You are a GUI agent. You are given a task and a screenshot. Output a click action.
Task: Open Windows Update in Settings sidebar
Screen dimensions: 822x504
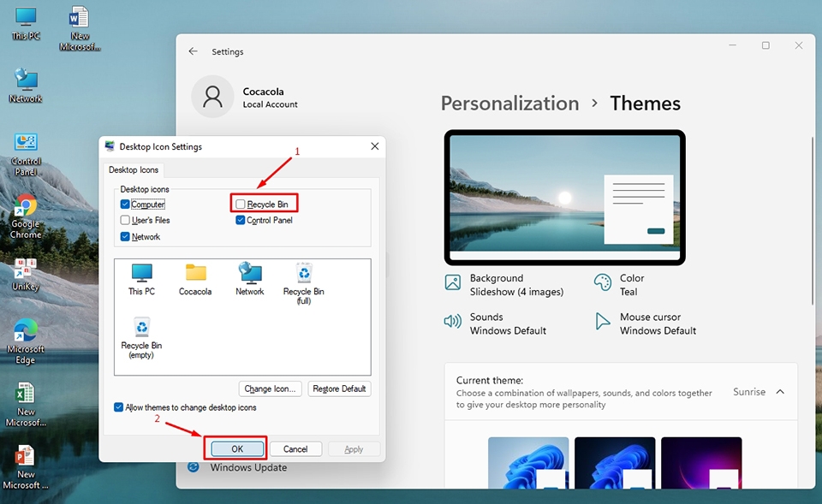click(248, 467)
